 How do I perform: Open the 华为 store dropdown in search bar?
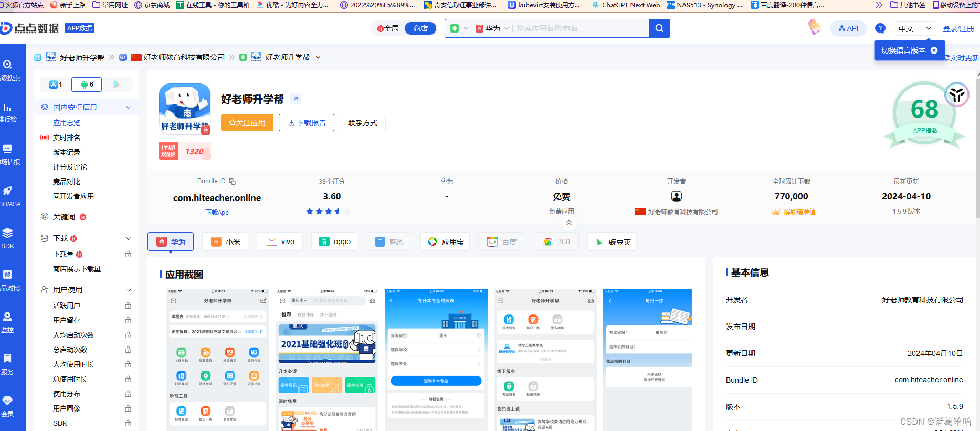[x=492, y=28]
